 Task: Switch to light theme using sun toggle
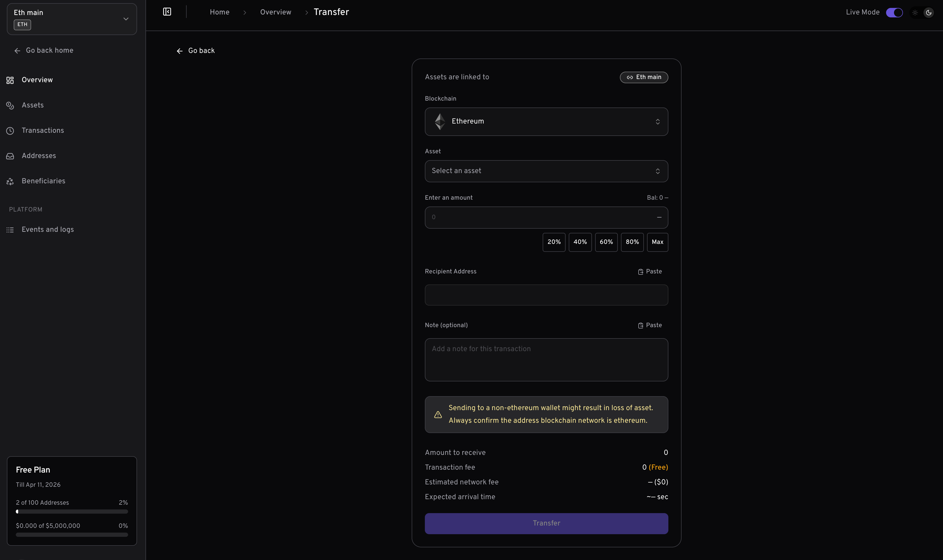pos(915,12)
